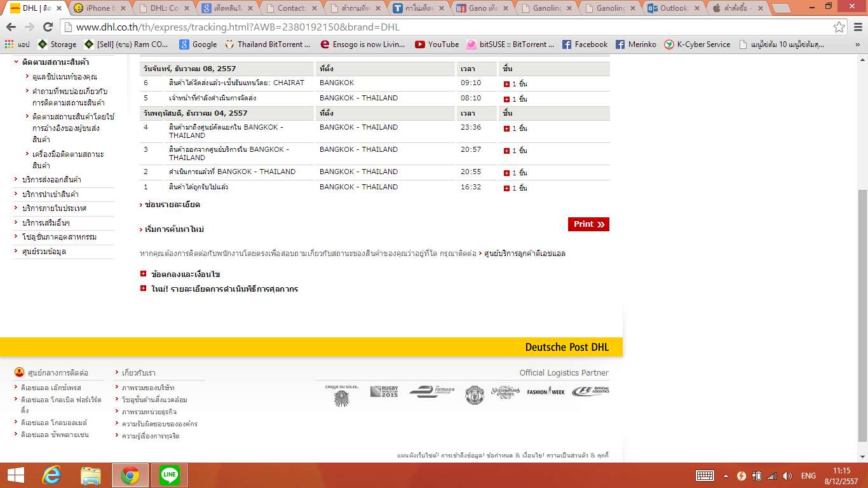The height and width of the screenshot is (488, 868).
Task: Open the Apps shortcut in bookmarks bar
Action: click(x=17, y=44)
